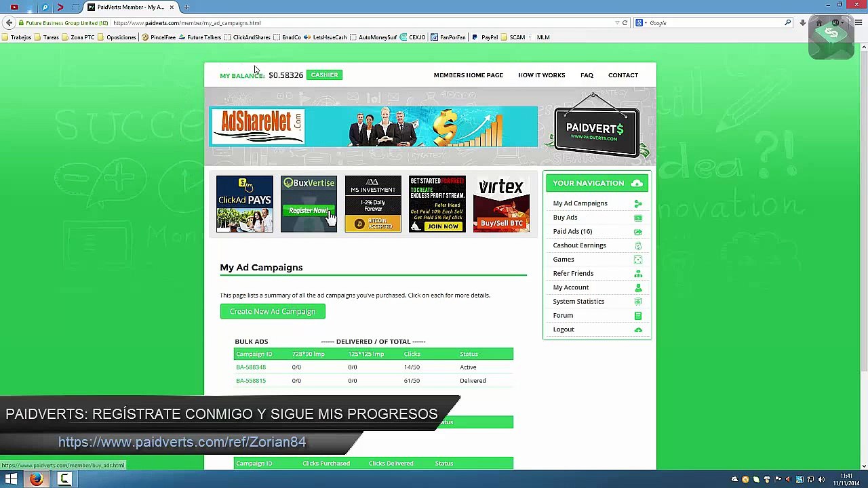
Task: Open the MLM bookmarks folder
Action: [539, 37]
